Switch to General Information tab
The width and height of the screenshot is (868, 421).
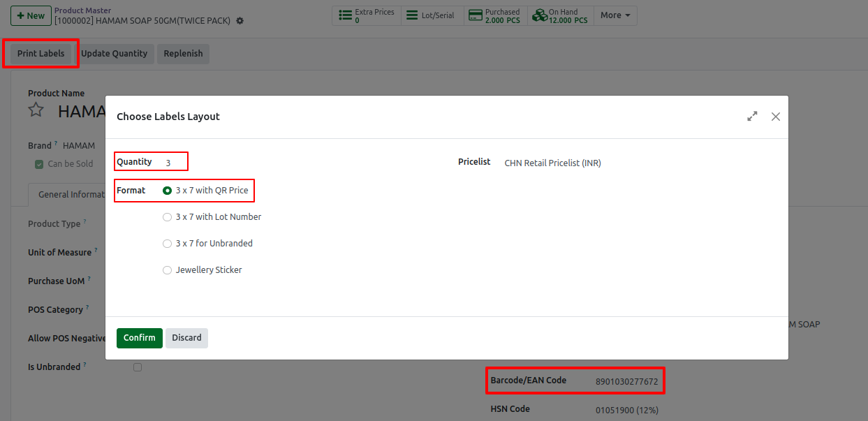(68, 195)
